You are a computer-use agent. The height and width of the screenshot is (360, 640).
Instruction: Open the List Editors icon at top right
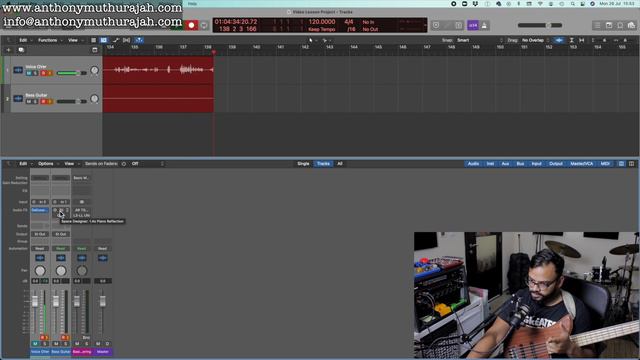tap(597, 25)
